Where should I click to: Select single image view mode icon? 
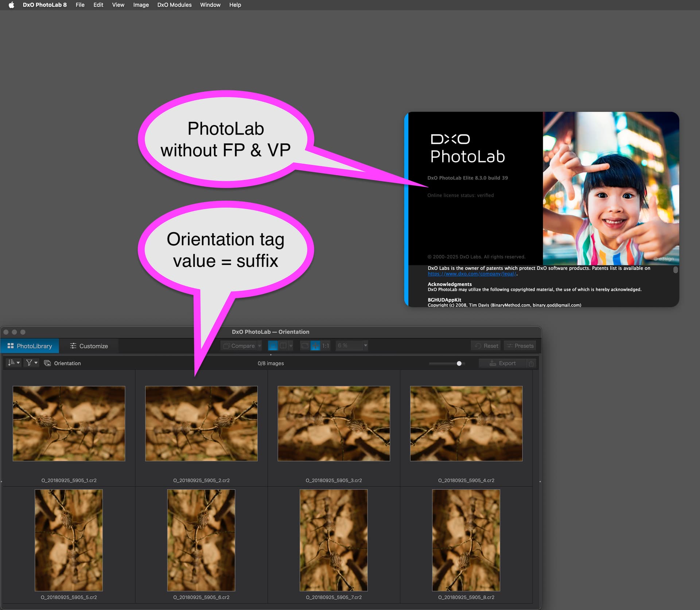click(x=273, y=345)
